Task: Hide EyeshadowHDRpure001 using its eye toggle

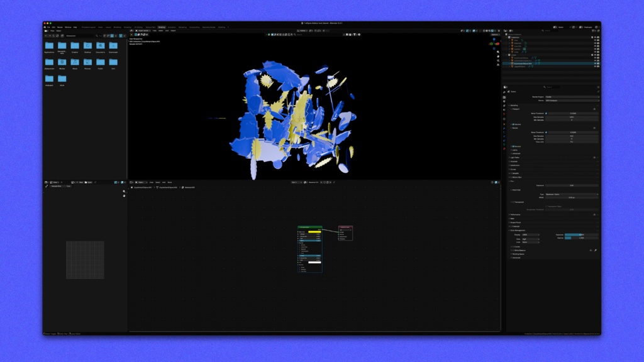Action: click(x=595, y=63)
